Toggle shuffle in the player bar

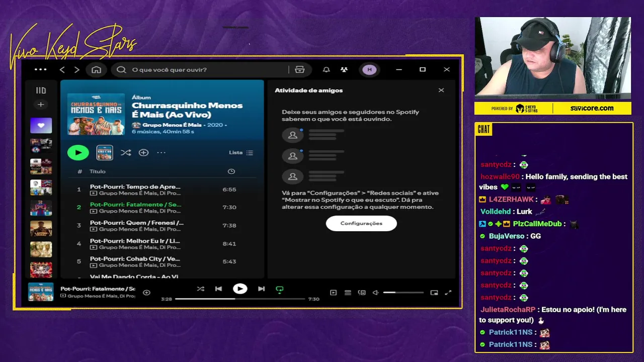(x=200, y=289)
